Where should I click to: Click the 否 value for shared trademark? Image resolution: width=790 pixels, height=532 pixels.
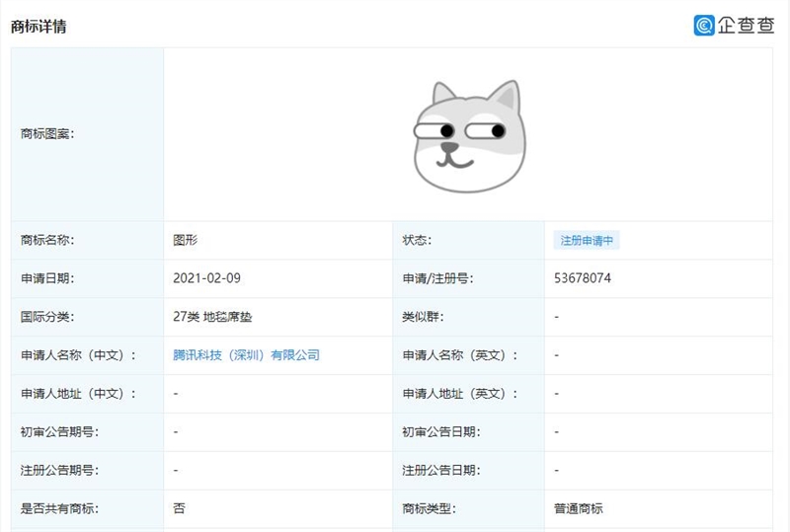[x=179, y=509]
